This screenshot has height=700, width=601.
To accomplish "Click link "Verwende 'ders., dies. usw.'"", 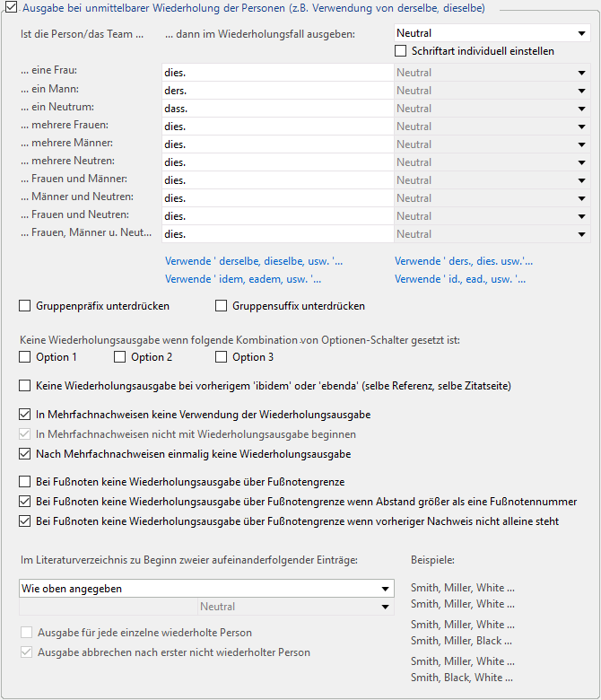I will [464, 261].
